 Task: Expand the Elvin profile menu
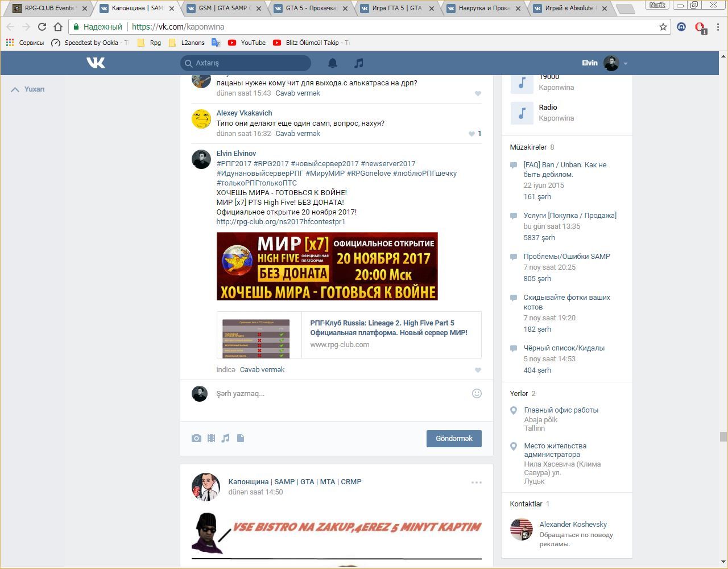click(x=605, y=63)
